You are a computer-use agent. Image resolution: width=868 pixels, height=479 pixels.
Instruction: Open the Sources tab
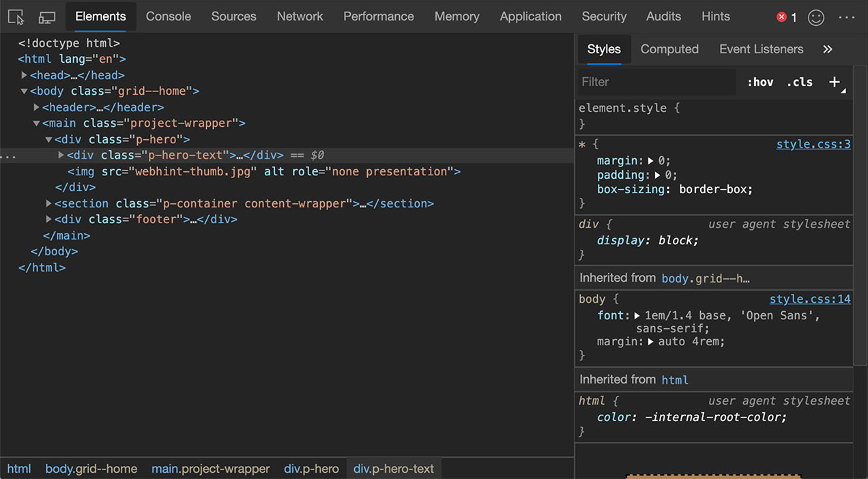click(x=233, y=16)
